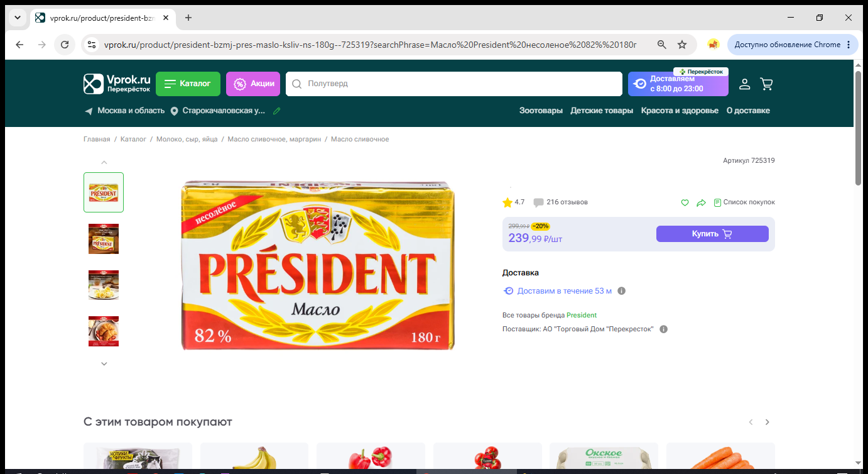Click the info icon beside the supplier name
The width and height of the screenshot is (868, 474).
pyautogui.click(x=664, y=329)
